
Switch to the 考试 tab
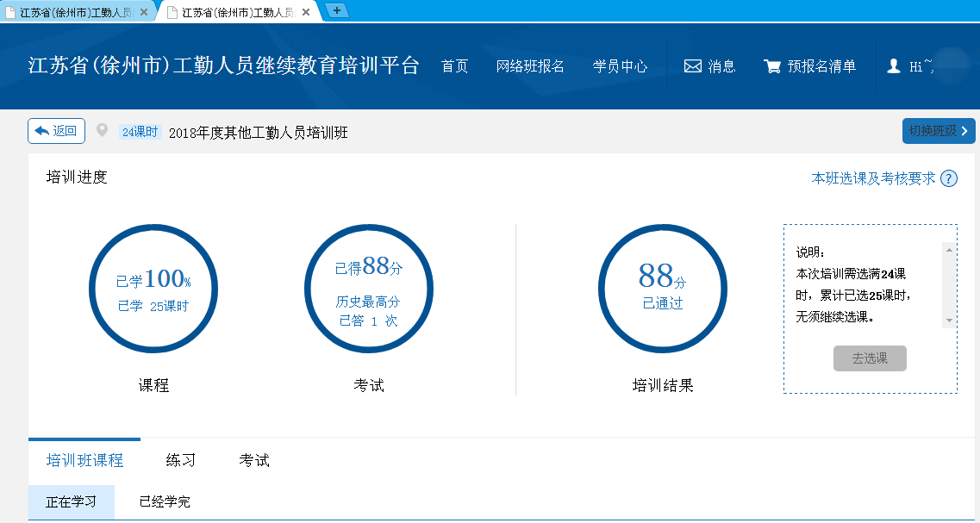pyautogui.click(x=254, y=461)
